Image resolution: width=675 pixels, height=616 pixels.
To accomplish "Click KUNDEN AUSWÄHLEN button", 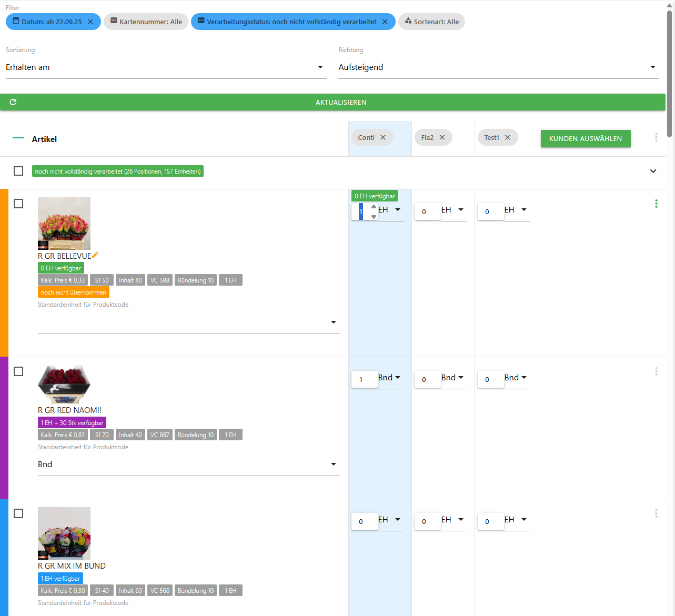I will tap(585, 138).
